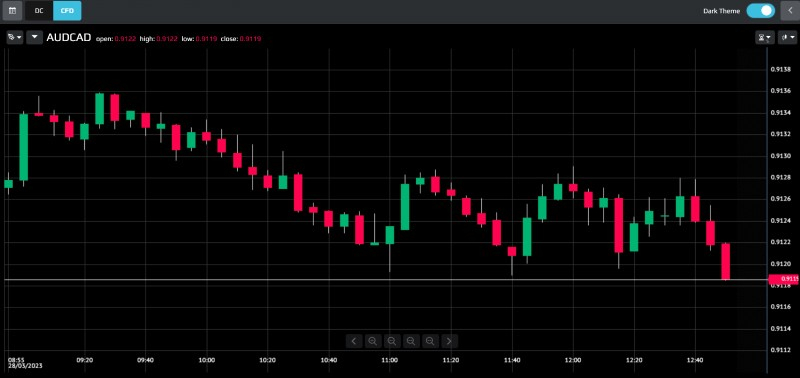Screen dimensions: 800x378
Task: Click the 08:55 time axis label
Action: click(16, 360)
